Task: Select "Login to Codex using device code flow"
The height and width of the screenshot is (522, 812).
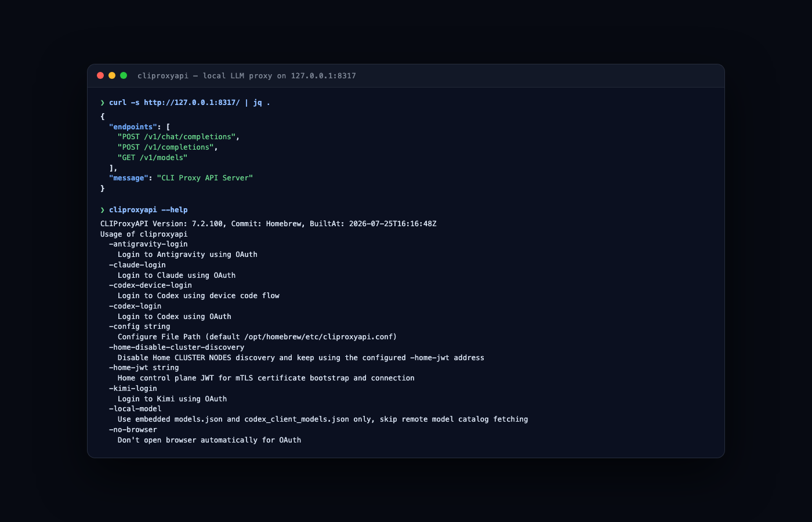Action: [x=198, y=296]
